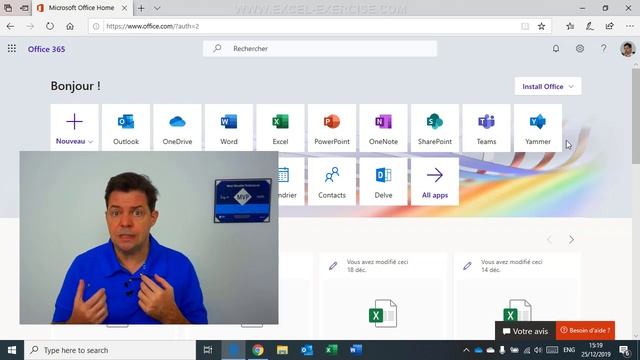The image size is (640, 360).
Task: Select the Microsoft Office Home tab
Action: [82, 8]
